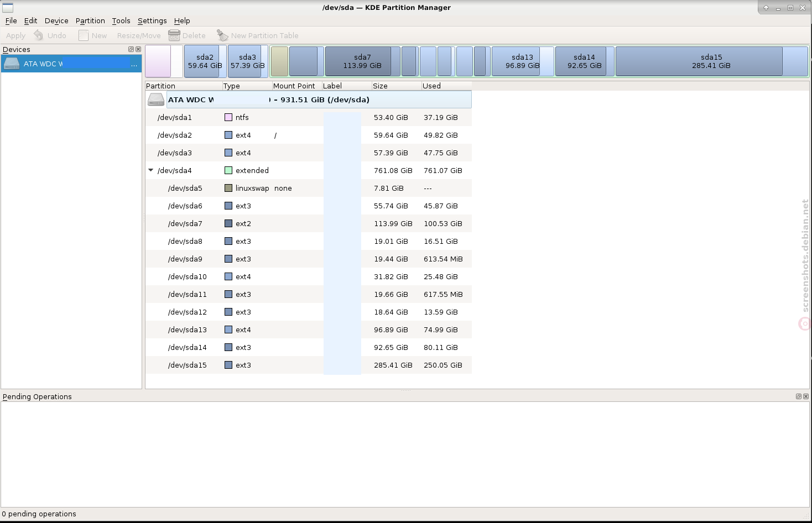This screenshot has width=812, height=523.
Task: Select the /dev/sda8 row
Action: click(309, 241)
